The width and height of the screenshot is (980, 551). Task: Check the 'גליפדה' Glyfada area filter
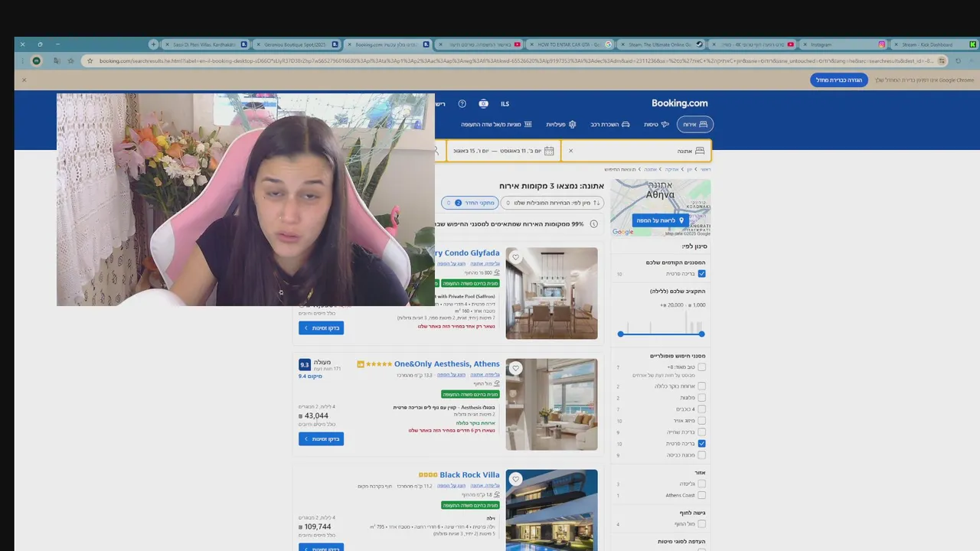[701, 484]
